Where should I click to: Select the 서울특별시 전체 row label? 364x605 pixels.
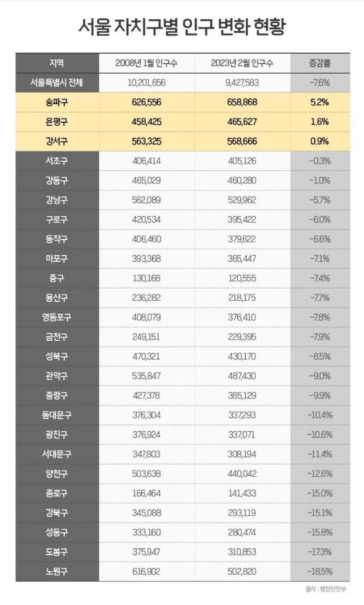click(x=57, y=82)
